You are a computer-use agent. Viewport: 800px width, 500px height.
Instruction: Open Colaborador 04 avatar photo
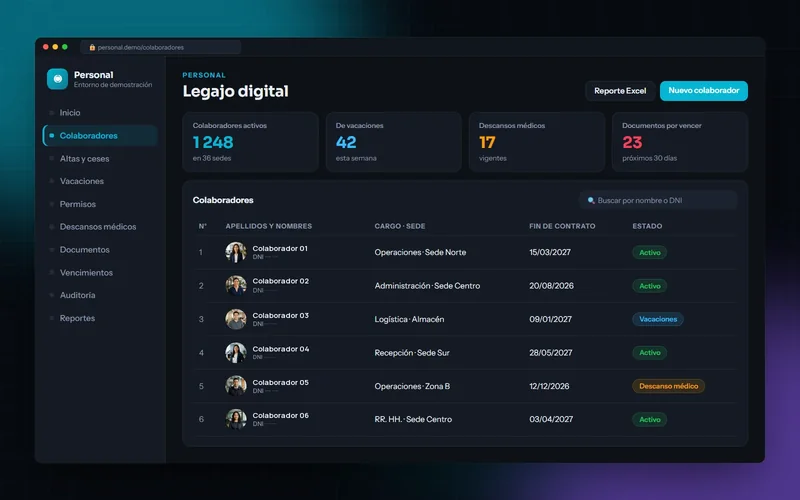click(x=236, y=353)
